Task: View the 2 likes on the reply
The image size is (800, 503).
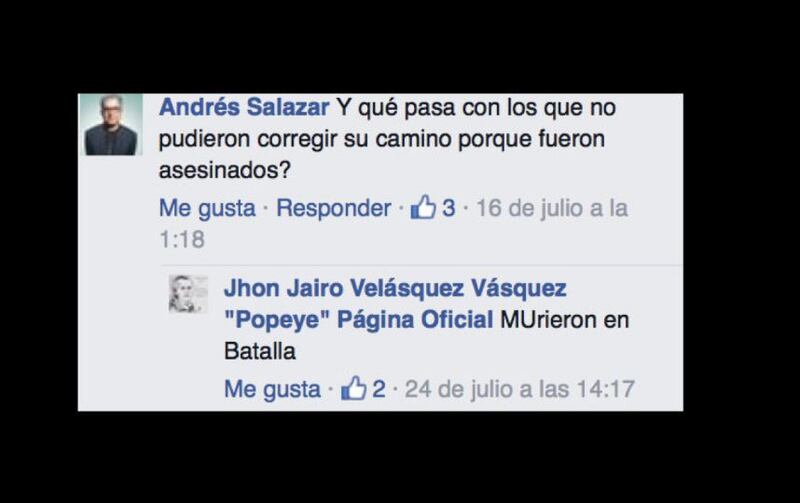Action: click(379, 389)
